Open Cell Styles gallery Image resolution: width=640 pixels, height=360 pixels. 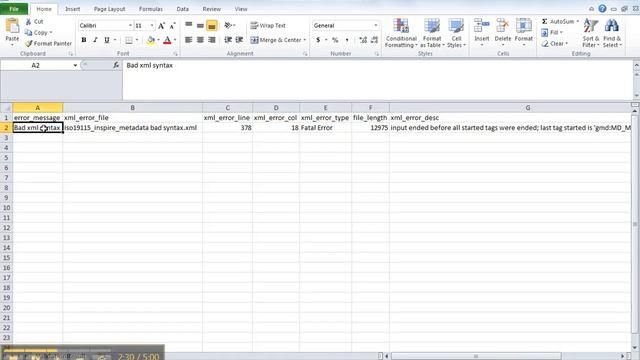click(x=456, y=33)
